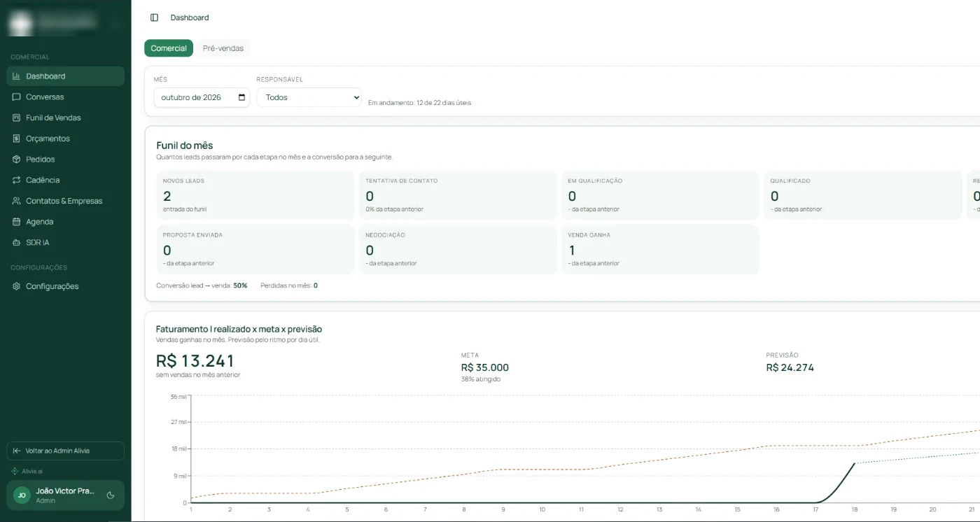The image size is (980, 522).
Task: Click the Em Qualificação funnel card
Action: (661, 195)
